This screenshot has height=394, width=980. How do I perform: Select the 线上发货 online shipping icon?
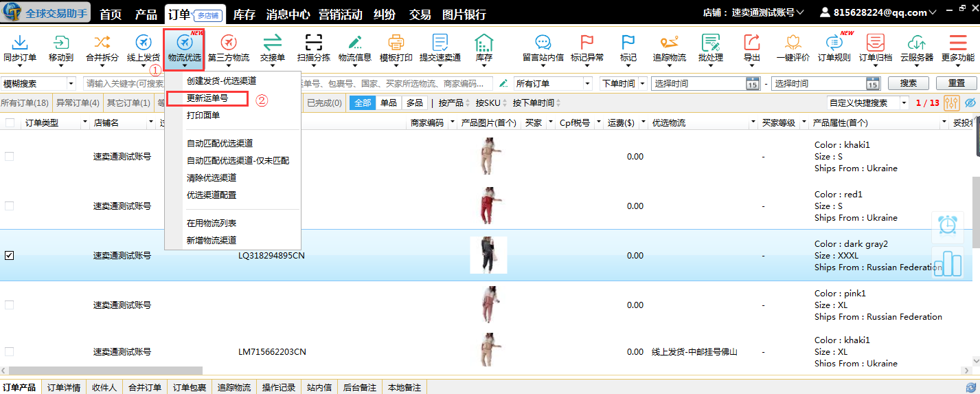pyautogui.click(x=144, y=42)
